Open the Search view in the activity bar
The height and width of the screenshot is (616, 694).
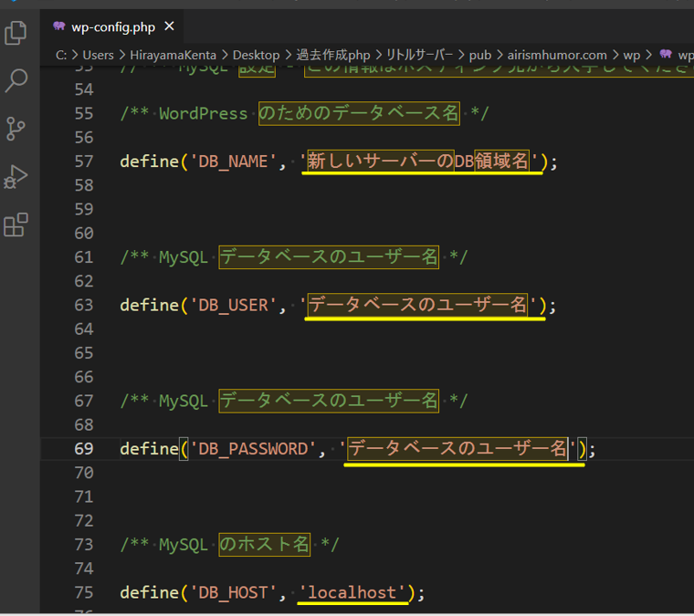coord(16,81)
